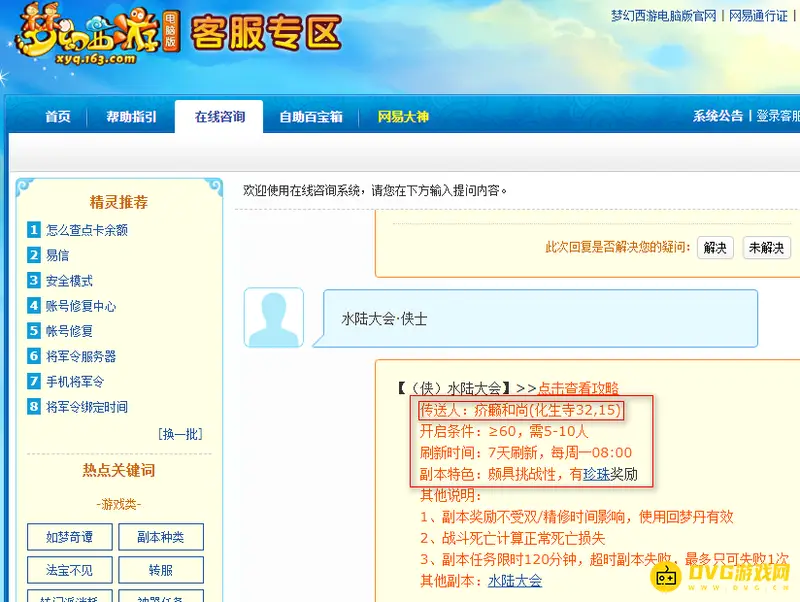Mark the reply as 未解决

[766, 248]
